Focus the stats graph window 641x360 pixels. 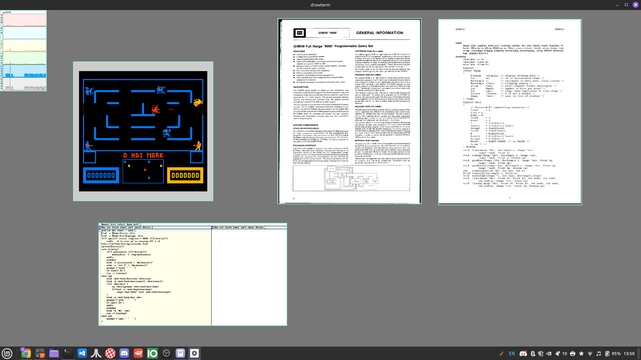coord(24,51)
